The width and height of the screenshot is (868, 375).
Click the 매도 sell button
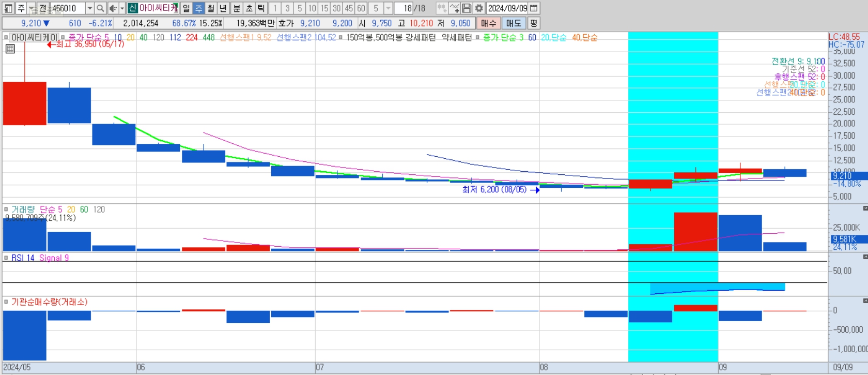(514, 23)
